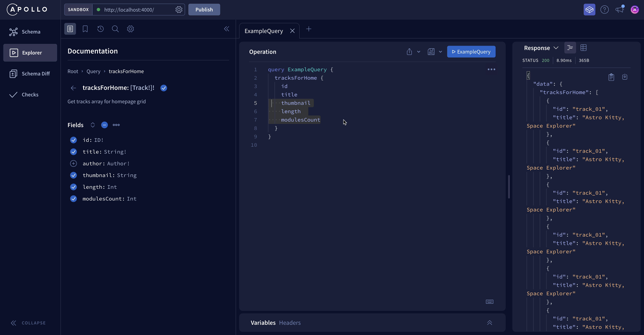This screenshot has height=335, width=644.
Task: Expand the Variables panel chevrons
Action: tap(490, 323)
